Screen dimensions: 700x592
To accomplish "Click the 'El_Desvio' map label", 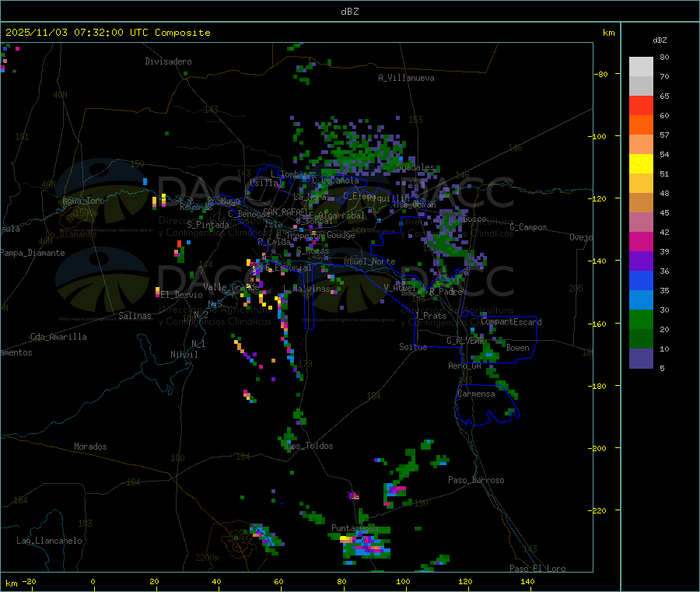I will (x=182, y=295).
